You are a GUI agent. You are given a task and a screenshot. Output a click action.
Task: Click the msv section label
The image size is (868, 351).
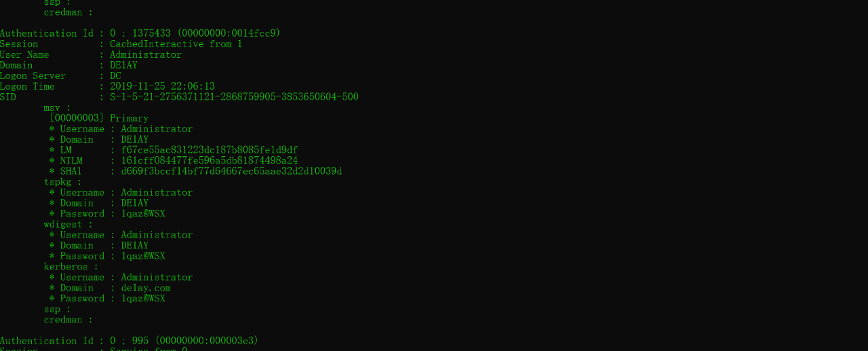57,108
